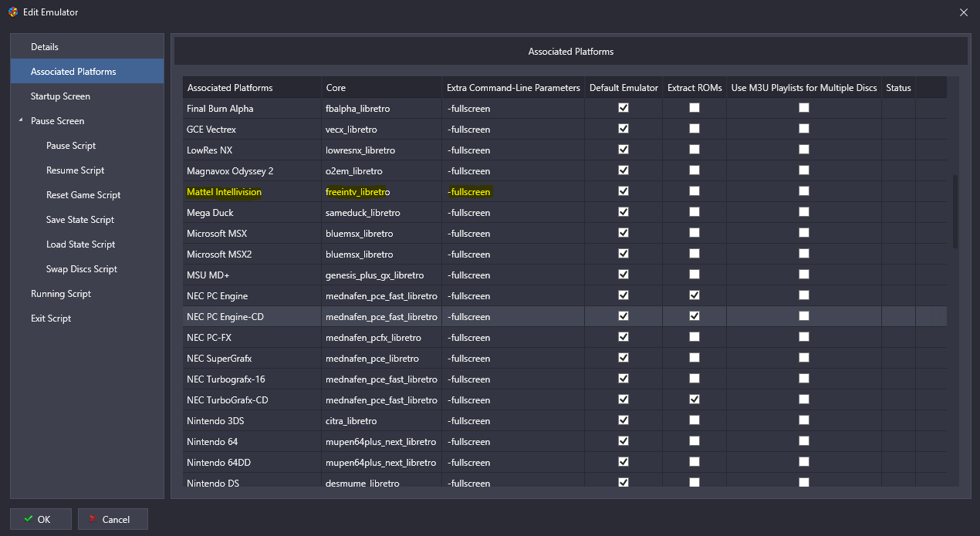Uncheck Default Emulator for Final Burn Alpha
Viewport: 980px width, 536px height.
pyautogui.click(x=623, y=108)
